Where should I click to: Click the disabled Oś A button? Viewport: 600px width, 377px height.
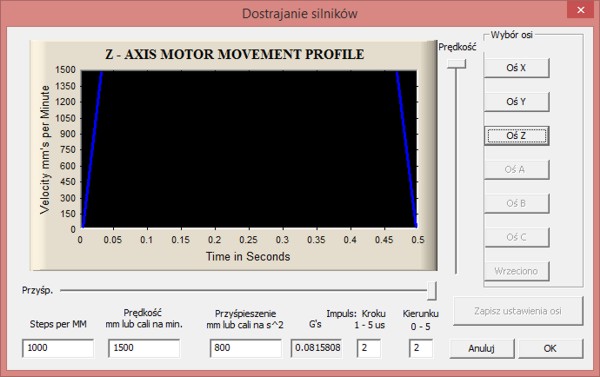tap(516, 170)
